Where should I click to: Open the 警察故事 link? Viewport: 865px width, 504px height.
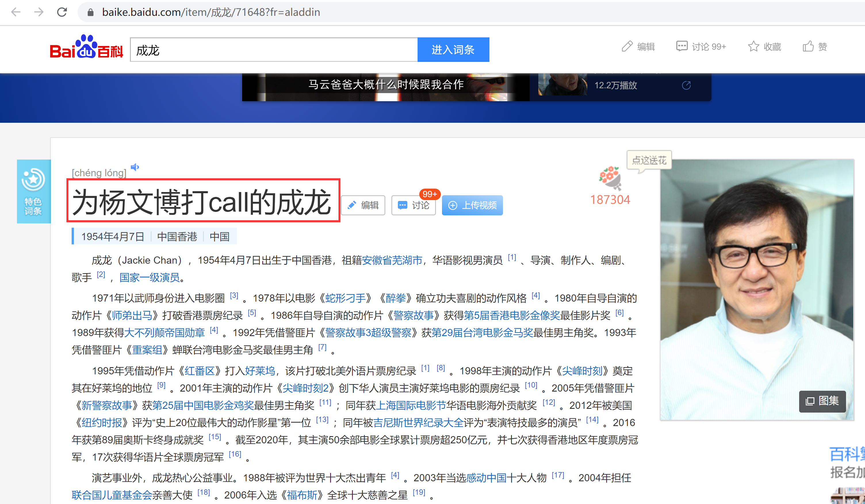tap(414, 315)
